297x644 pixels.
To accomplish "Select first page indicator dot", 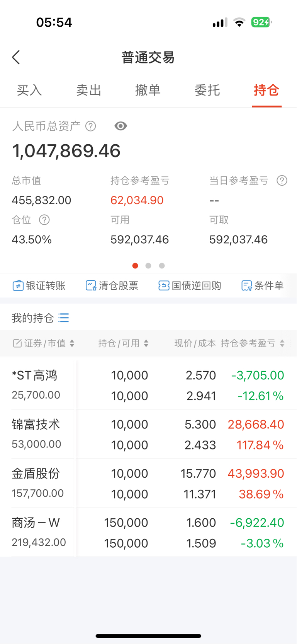I will click(135, 266).
